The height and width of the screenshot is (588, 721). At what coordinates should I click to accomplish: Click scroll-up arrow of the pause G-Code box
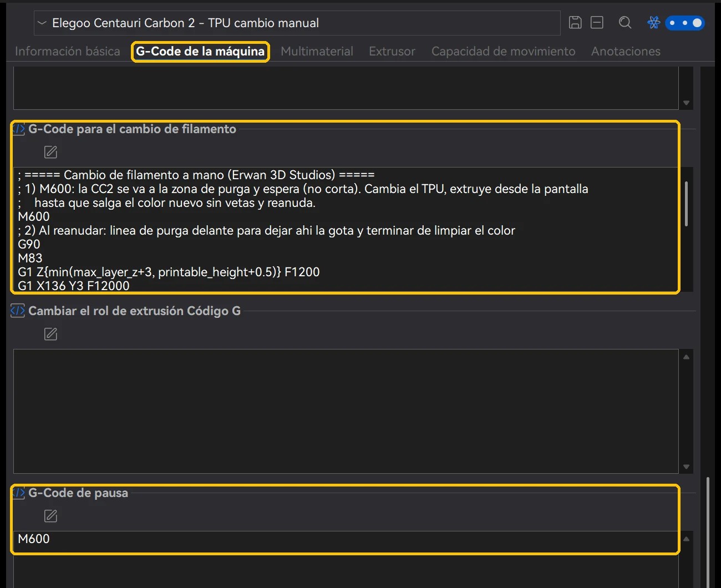pyautogui.click(x=686, y=539)
